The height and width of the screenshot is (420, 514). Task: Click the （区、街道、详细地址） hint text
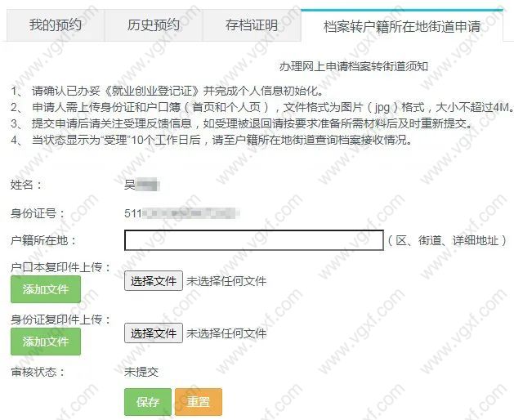(447, 240)
